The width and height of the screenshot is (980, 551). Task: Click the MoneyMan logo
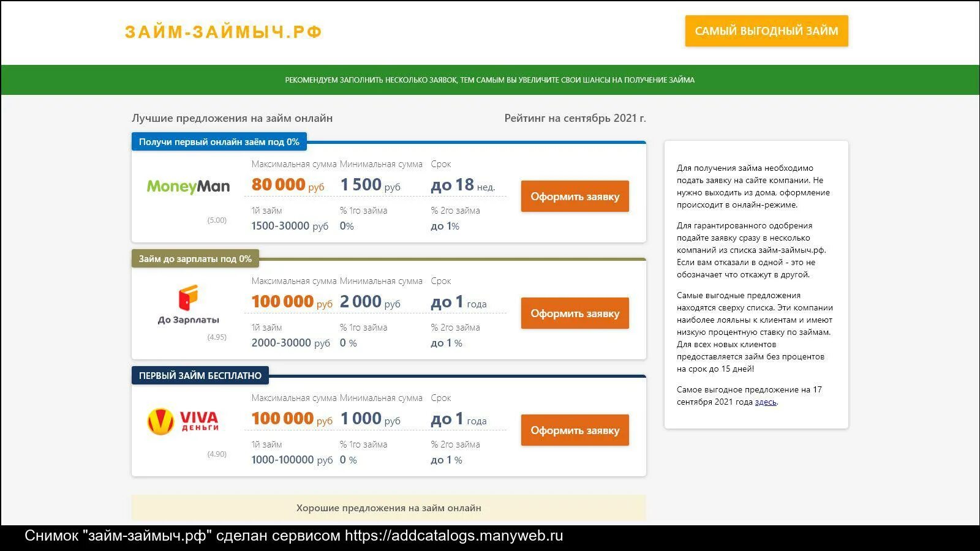[188, 186]
